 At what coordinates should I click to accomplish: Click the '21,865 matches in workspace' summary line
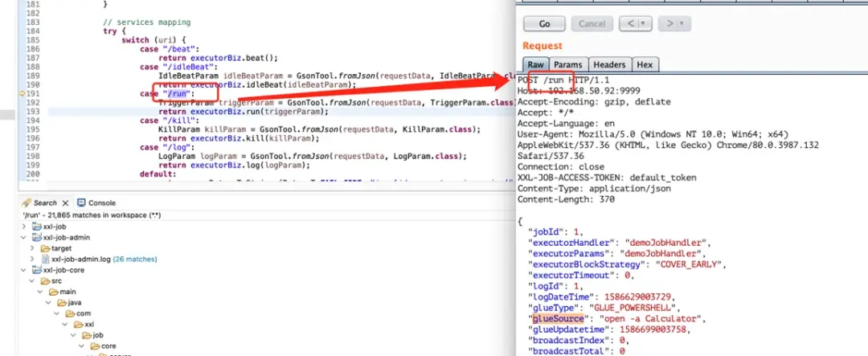point(92,215)
